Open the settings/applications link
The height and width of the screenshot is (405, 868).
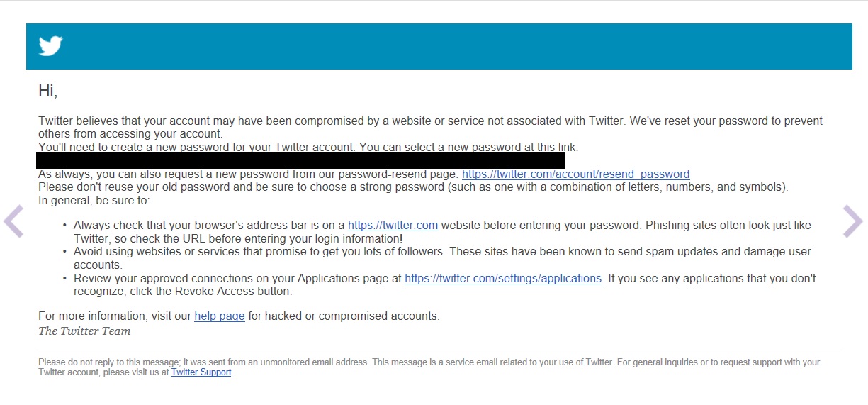[503, 279]
